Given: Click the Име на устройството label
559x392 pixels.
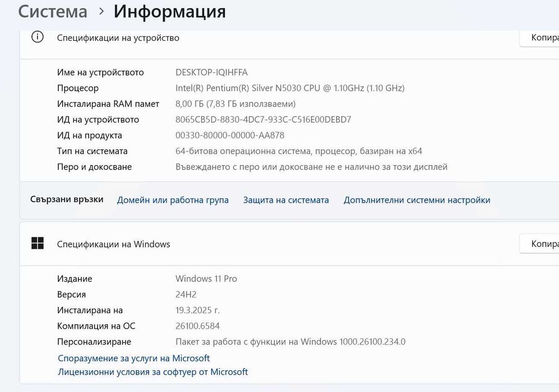Looking at the screenshot, I should tap(100, 73).
